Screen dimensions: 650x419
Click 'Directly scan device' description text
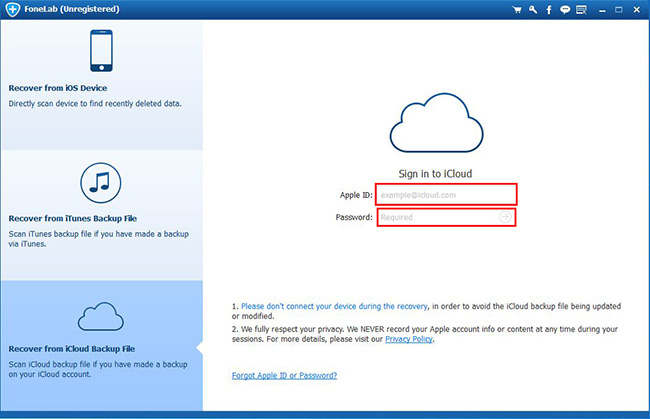tap(95, 104)
